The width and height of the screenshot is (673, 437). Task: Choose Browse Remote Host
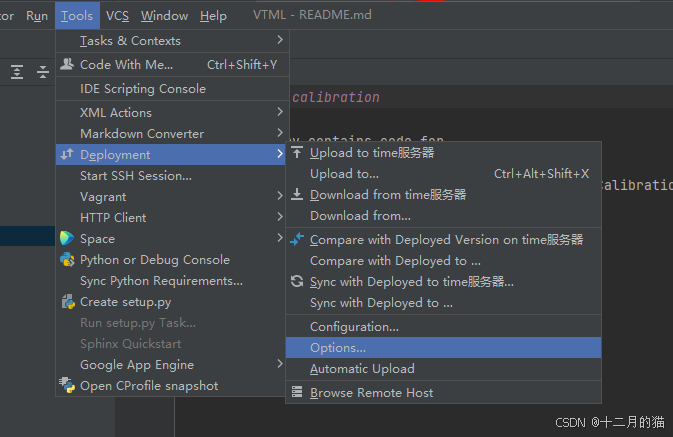pos(443,393)
